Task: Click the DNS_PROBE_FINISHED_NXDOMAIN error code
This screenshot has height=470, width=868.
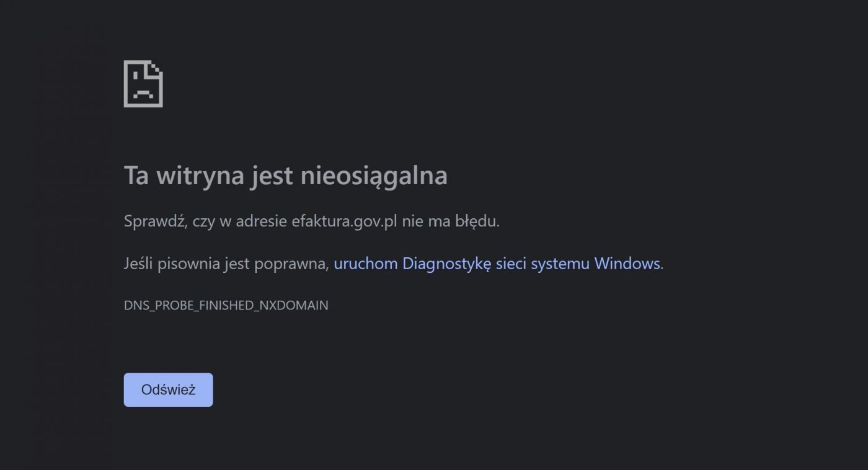Action: pos(226,305)
